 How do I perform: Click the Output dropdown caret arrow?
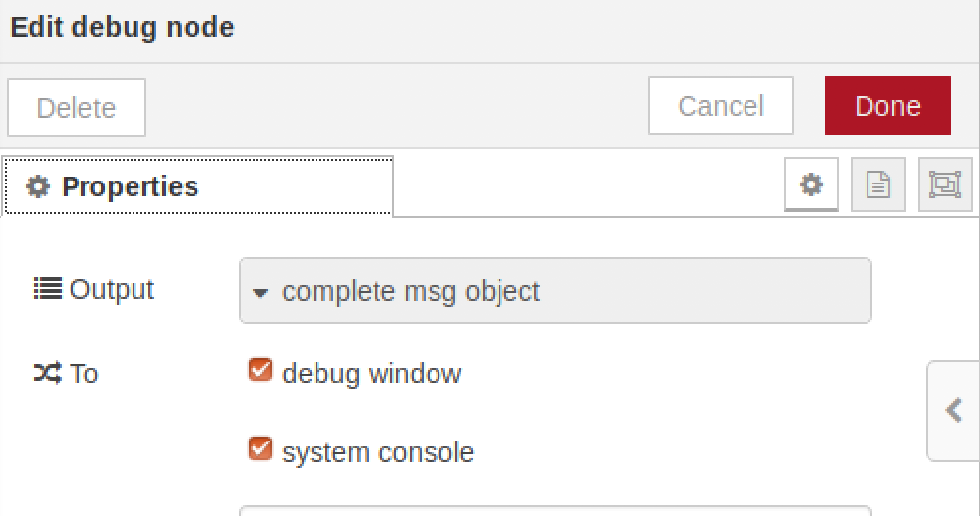260,293
